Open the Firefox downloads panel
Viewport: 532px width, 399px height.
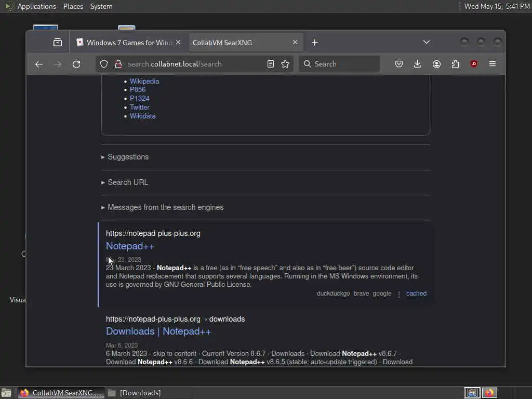[418, 64]
